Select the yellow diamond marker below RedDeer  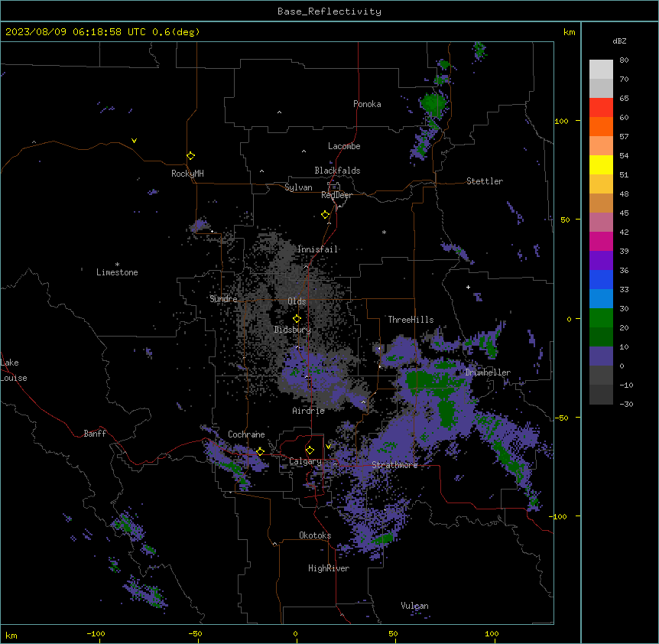(326, 215)
